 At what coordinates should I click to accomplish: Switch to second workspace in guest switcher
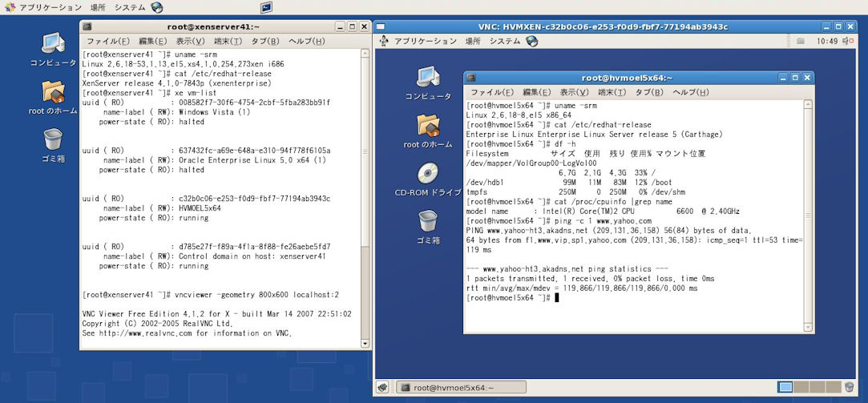point(801,387)
